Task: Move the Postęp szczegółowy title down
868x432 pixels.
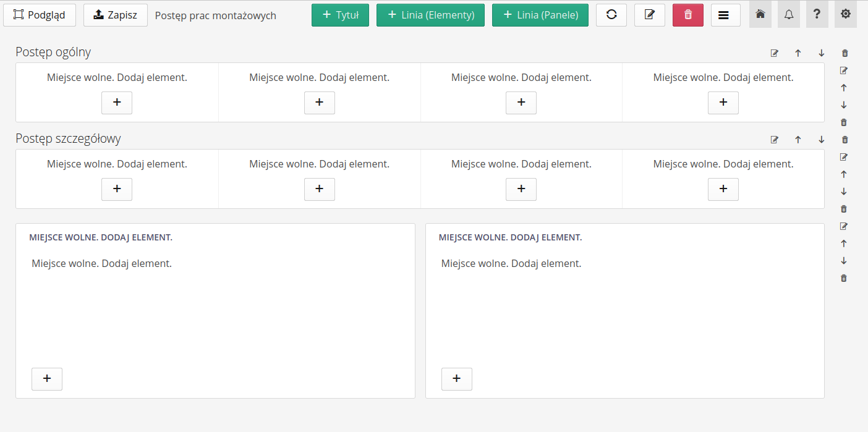Action: tap(822, 140)
